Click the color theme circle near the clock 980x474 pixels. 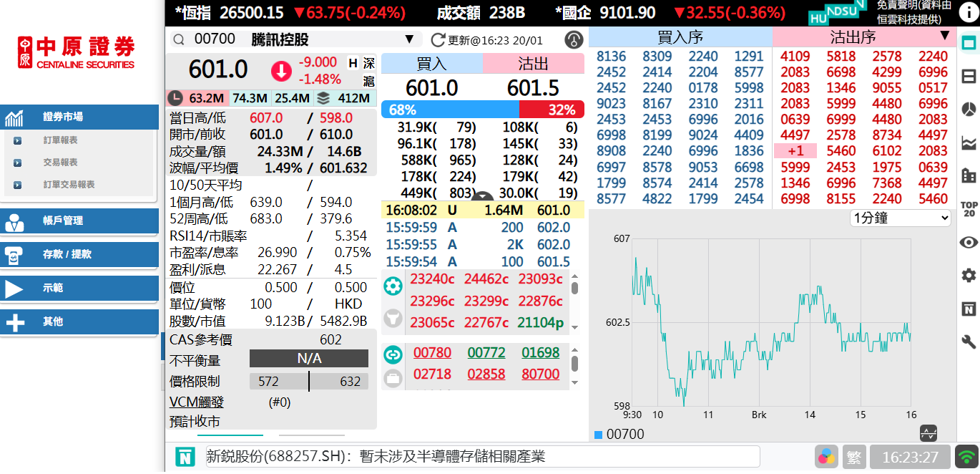click(x=826, y=456)
